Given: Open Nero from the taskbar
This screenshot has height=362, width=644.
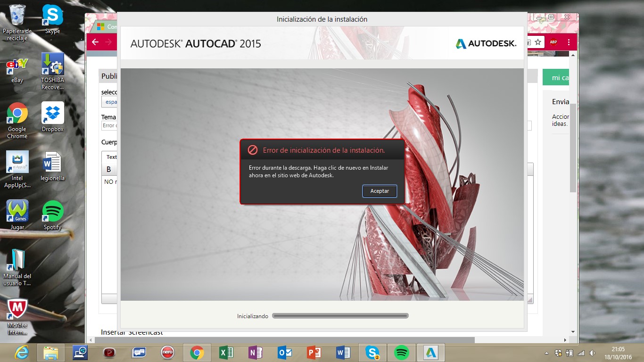Looking at the screenshot, I should pos(168,353).
